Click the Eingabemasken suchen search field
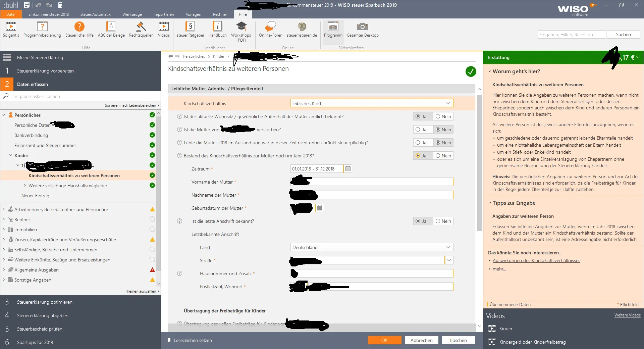Image resolution: width=644 pixels, height=349 pixels. tap(80, 96)
